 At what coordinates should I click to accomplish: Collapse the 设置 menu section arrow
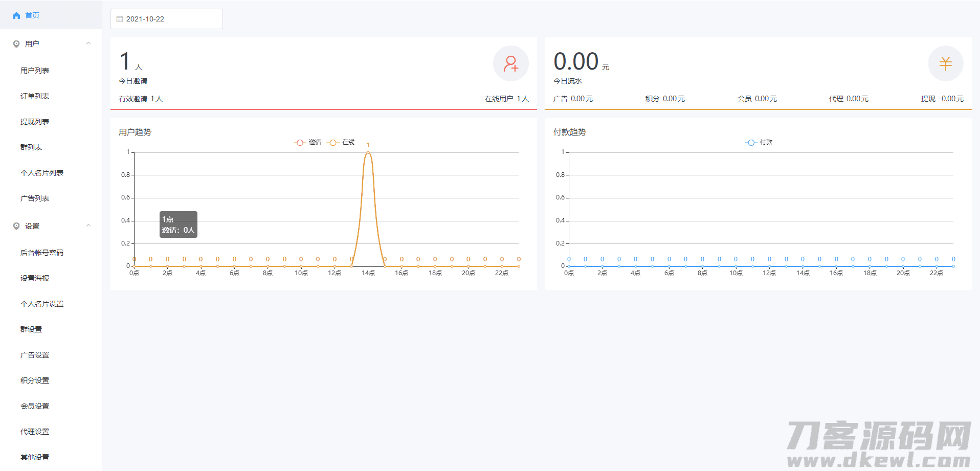click(x=88, y=226)
